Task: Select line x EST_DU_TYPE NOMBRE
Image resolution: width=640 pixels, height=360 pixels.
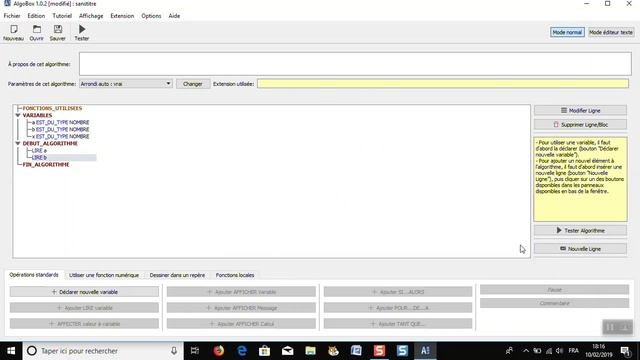Action: (x=60, y=136)
